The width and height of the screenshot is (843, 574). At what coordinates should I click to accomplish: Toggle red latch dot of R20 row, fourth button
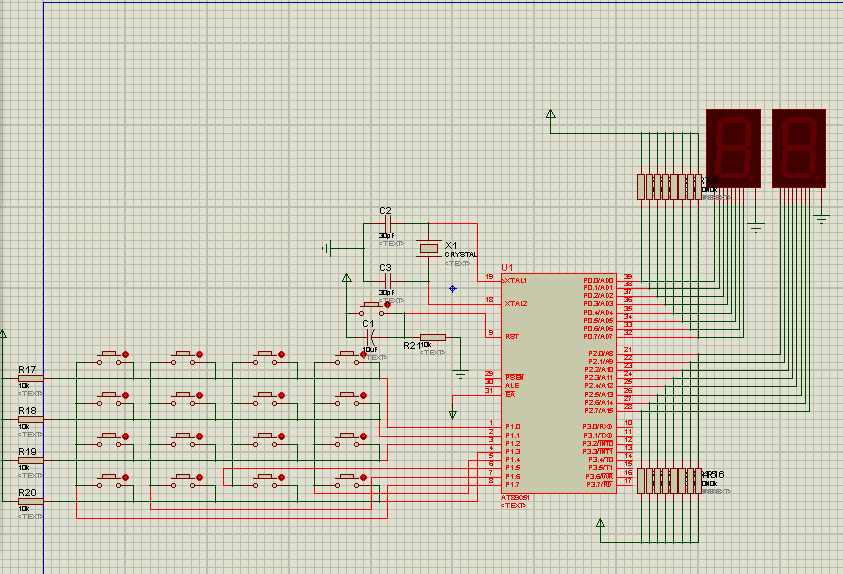pyautogui.click(x=363, y=477)
